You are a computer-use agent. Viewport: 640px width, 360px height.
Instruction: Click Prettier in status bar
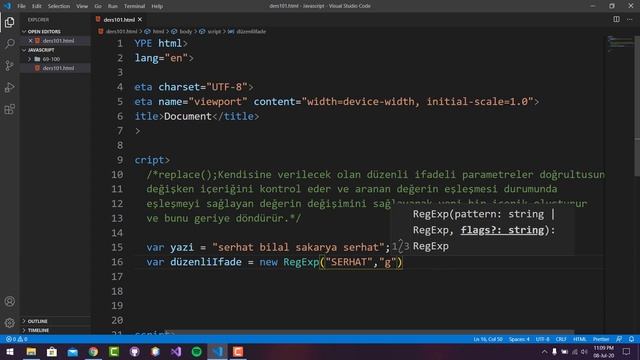click(601, 339)
